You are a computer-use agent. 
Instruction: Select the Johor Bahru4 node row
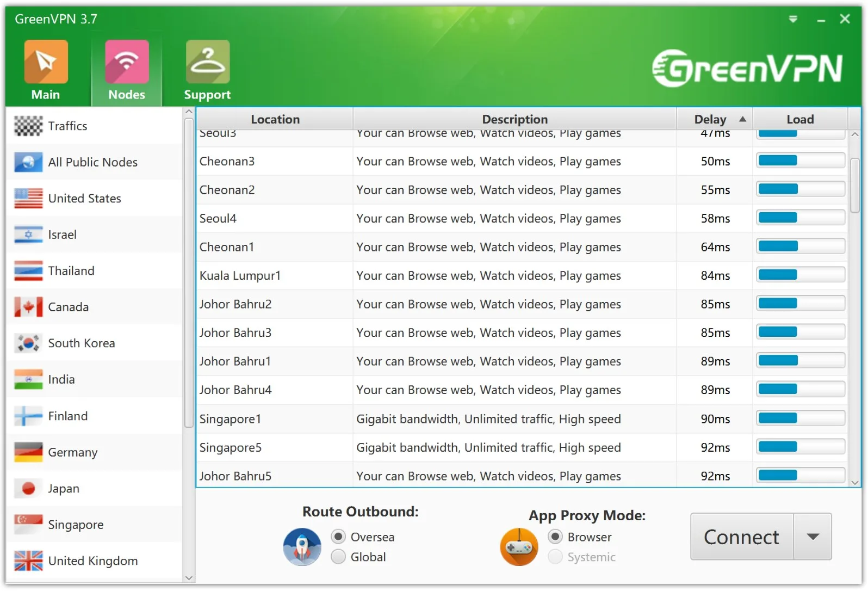coord(522,390)
